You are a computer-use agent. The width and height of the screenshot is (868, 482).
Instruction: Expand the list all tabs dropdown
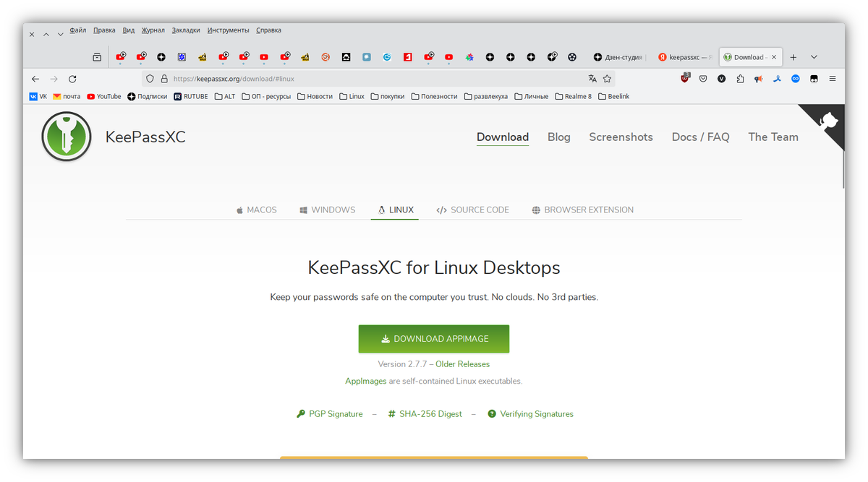click(x=814, y=57)
